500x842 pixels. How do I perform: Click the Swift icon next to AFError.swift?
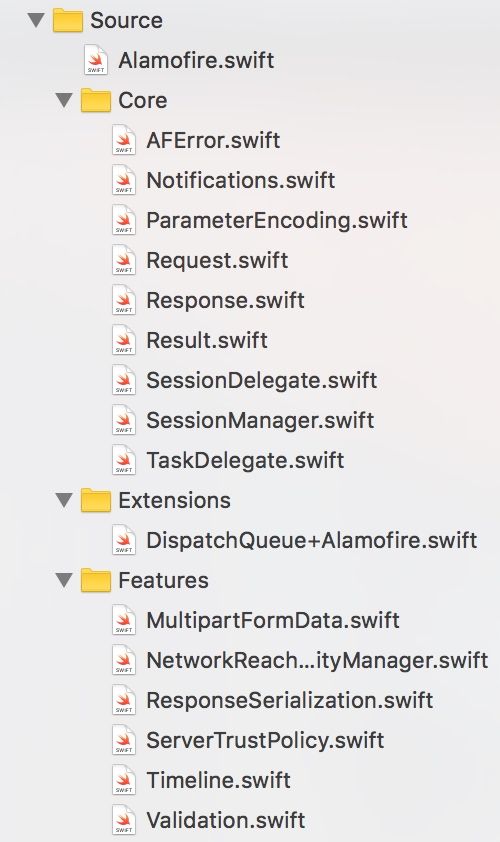(x=124, y=140)
